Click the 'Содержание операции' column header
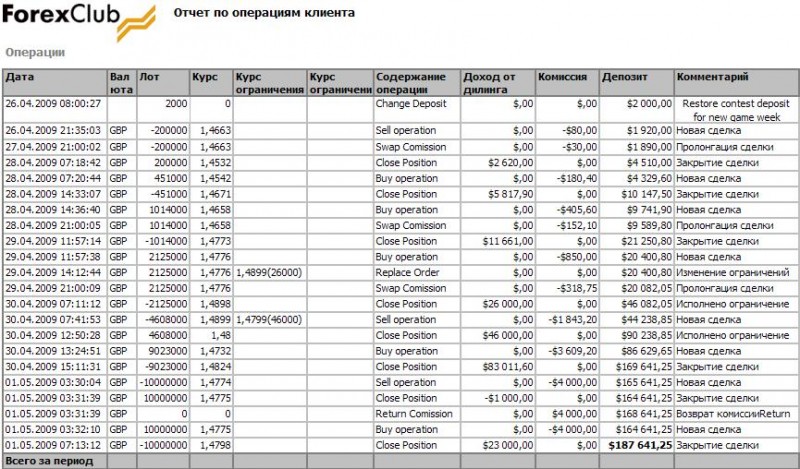 pyautogui.click(x=410, y=82)
